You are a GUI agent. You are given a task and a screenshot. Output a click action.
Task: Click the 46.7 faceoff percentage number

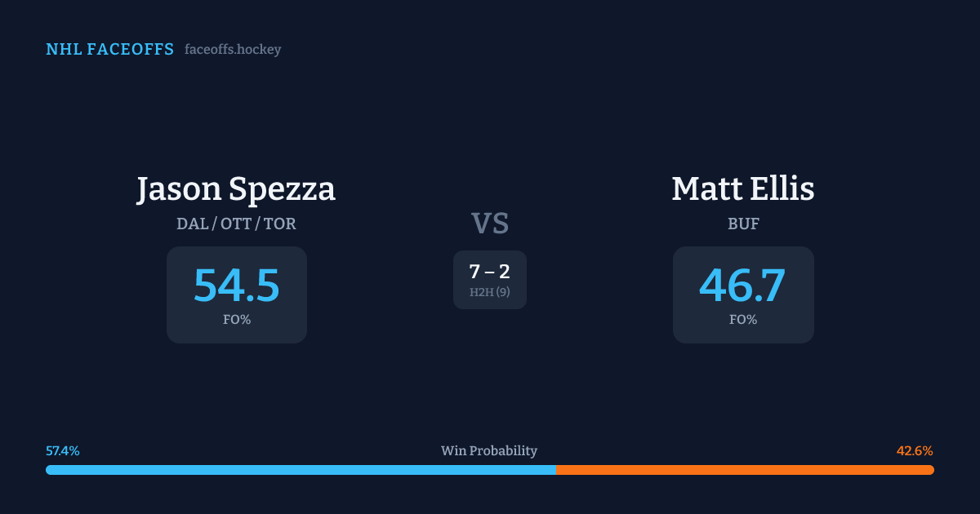click(743, 286)
